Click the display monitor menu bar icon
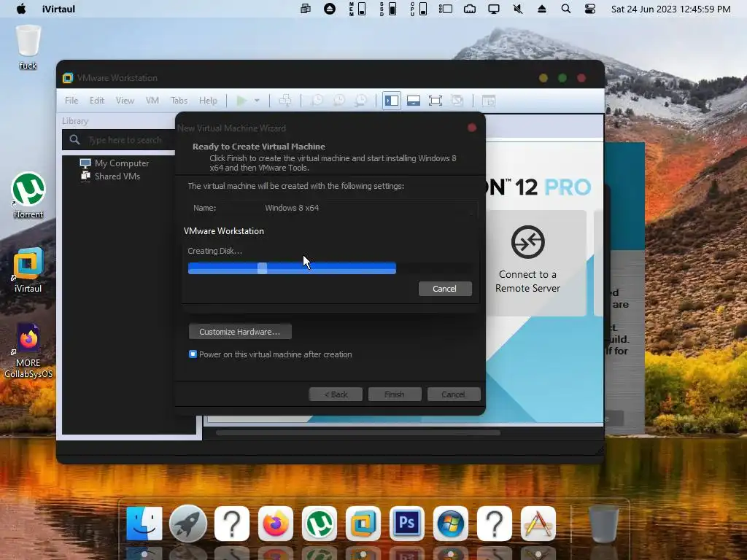This screenshot has height=560, width=747. [494, 9]
